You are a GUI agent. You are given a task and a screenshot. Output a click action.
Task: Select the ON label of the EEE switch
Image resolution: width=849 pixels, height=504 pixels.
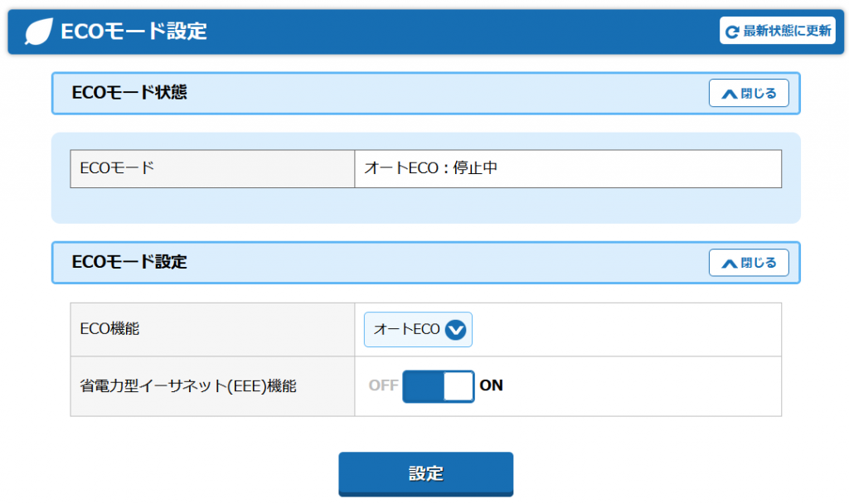492,385
